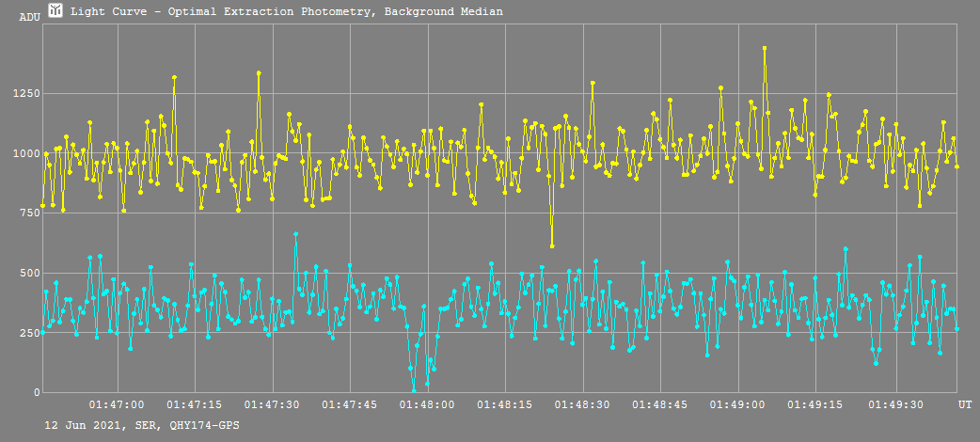Click the 01:47:00 time axis label
The height and width of the screenshot is (442, 980).
pos(118,404)
